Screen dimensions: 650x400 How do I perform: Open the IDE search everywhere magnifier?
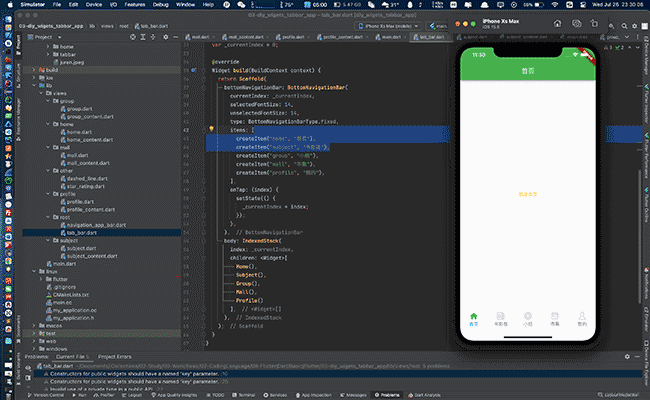(624, 26)
